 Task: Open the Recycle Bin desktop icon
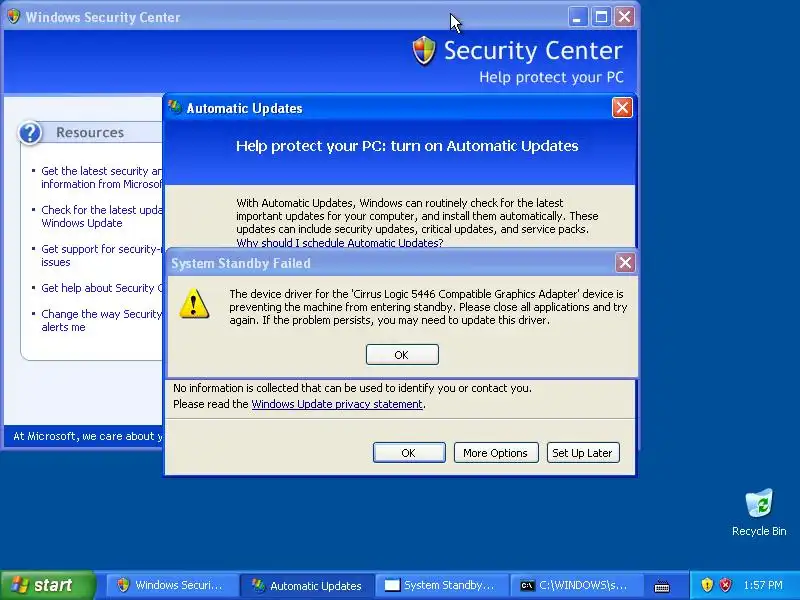[x=759, y=512]
